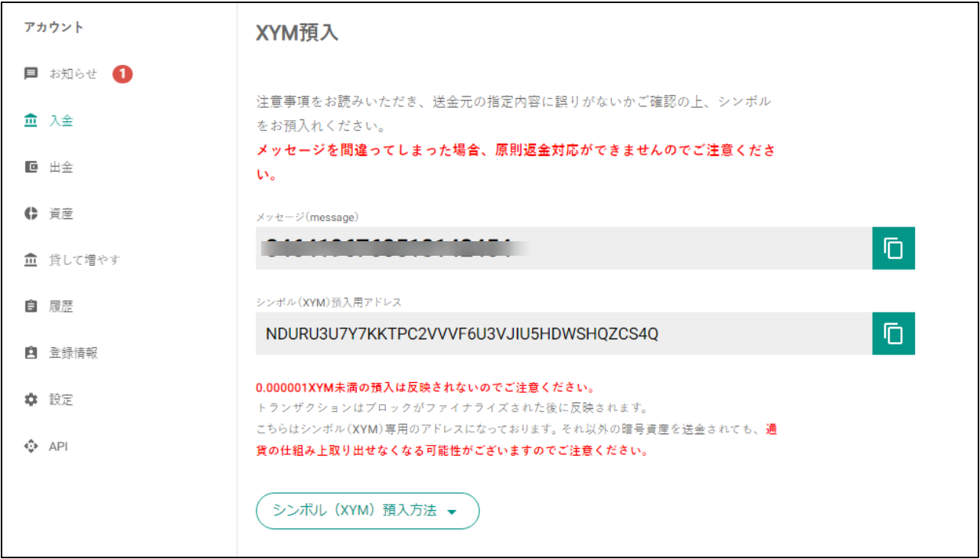Click the お知らせ message icon
The width and height of the screenshot is (980, 559).
(31, 74)
